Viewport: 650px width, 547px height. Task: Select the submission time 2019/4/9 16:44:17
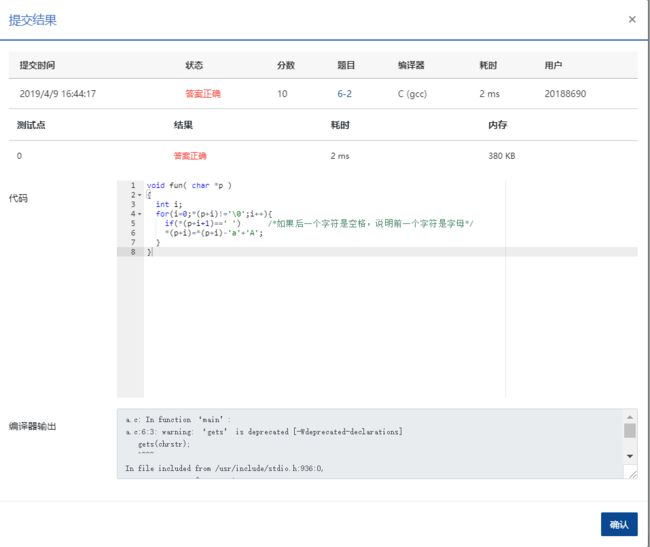tap(58, 94)
